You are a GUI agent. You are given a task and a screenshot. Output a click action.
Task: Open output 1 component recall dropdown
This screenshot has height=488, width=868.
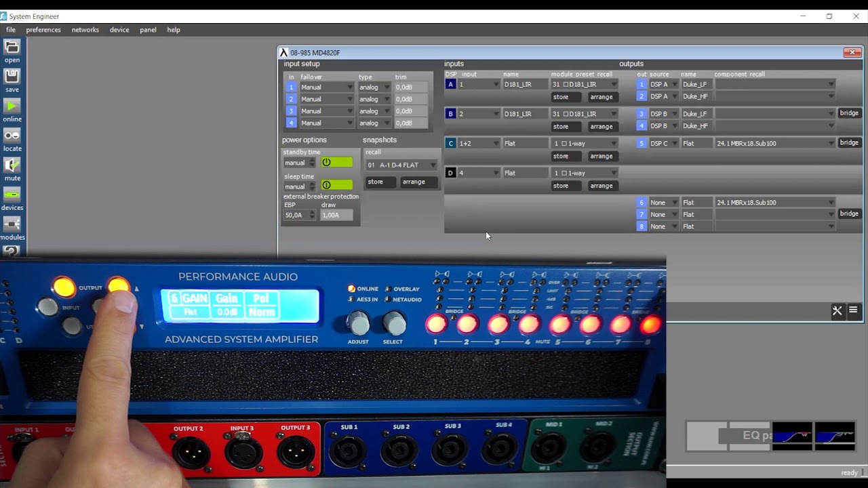pyautogui.click(x=775, y=85)
